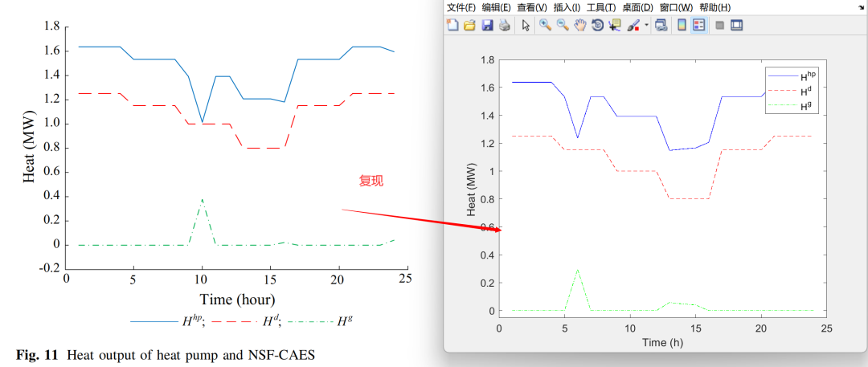Screen dimensions: 868x367
Task: Activate the Zoom In magnifier tool
Action: point(545,25)
